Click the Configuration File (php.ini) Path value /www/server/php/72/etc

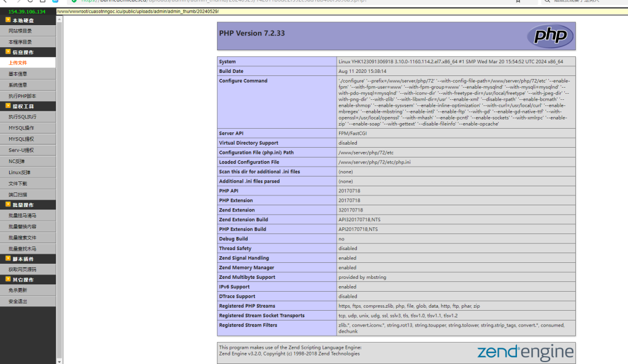pos(366,153)
